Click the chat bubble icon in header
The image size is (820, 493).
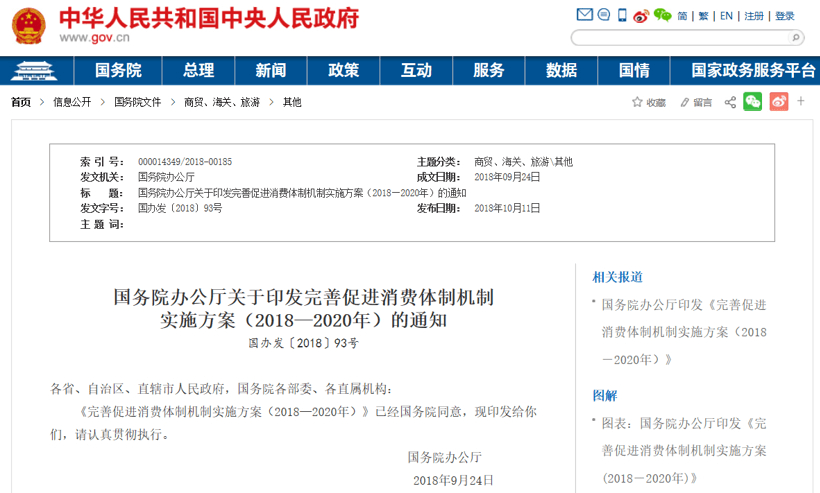click(x=604, y=15)
